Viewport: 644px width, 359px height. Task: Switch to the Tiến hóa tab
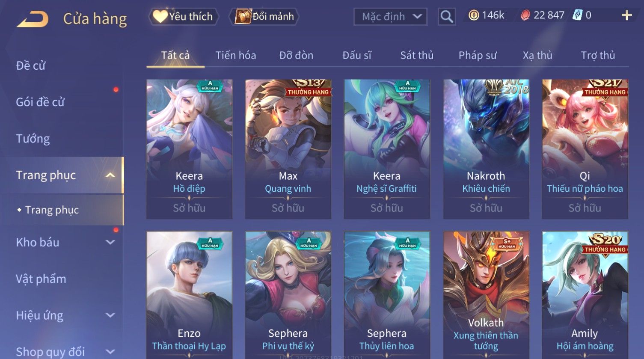pos(236,55)
